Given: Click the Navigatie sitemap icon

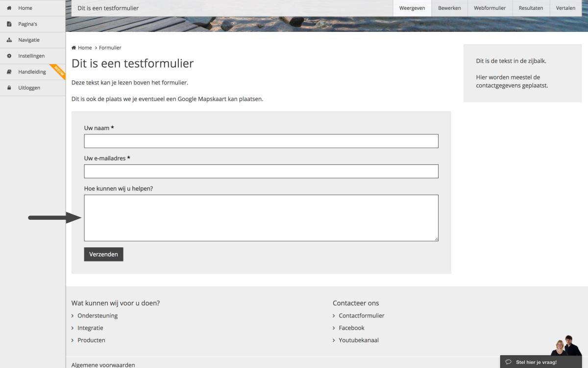Looking at the screenshot, I should [9, 40].
